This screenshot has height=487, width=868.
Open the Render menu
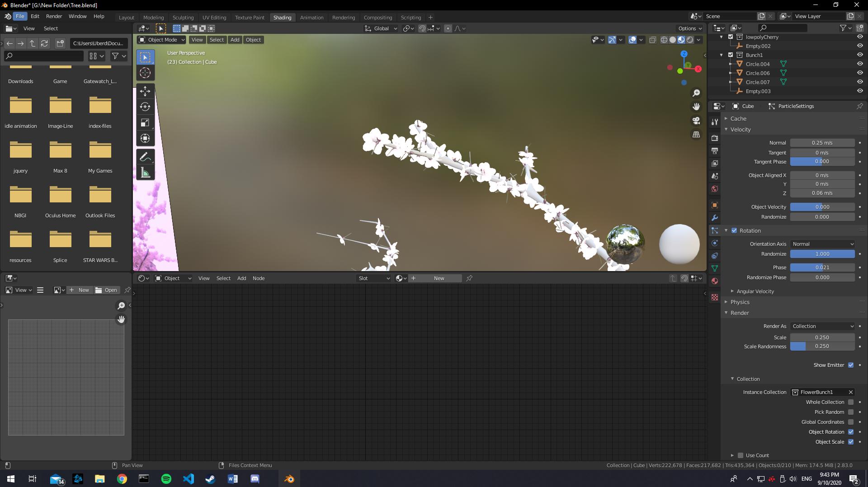click(54, 16)
